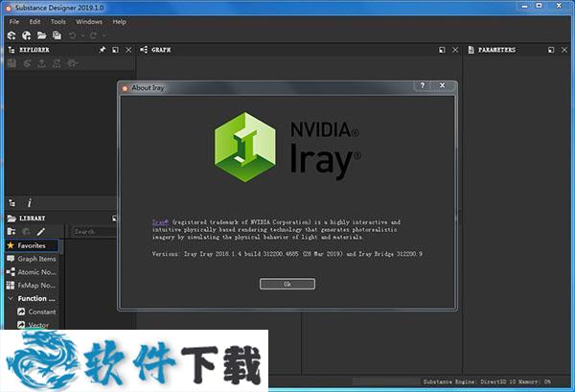Switch to the info tab below Explorer
Image resolution: width=575 pixels, height=392 pixels.
pos(30,203)
